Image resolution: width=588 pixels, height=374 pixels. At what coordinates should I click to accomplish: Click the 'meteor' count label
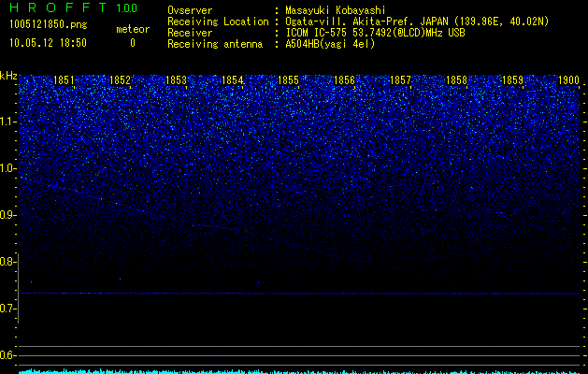coord(133,29)
